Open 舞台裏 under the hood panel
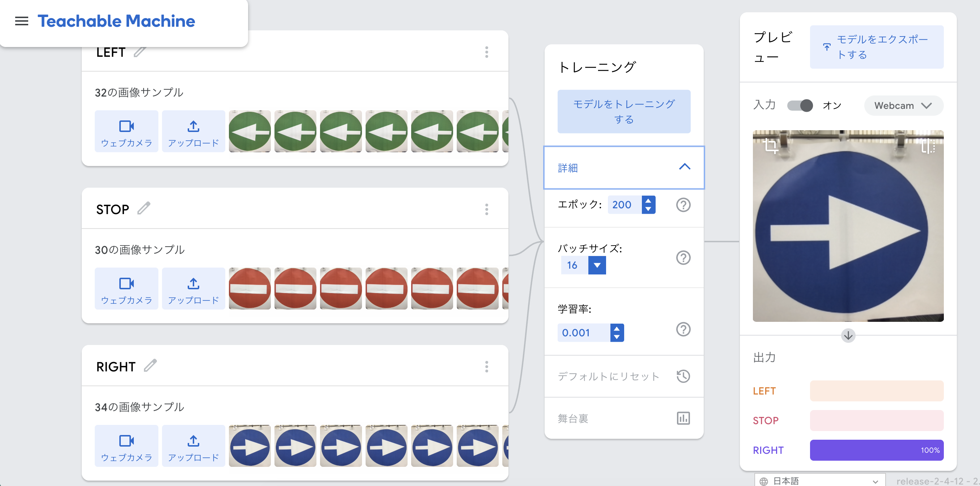 [x=624, y=418]
